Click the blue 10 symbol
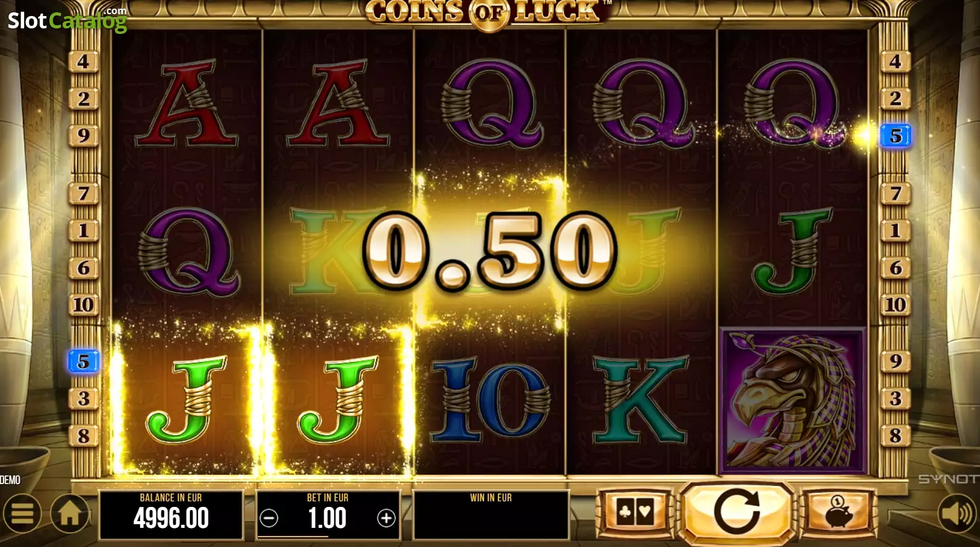The height and width of the screenshot is (547, 980). pyautogui.click(x=490, y=399)
